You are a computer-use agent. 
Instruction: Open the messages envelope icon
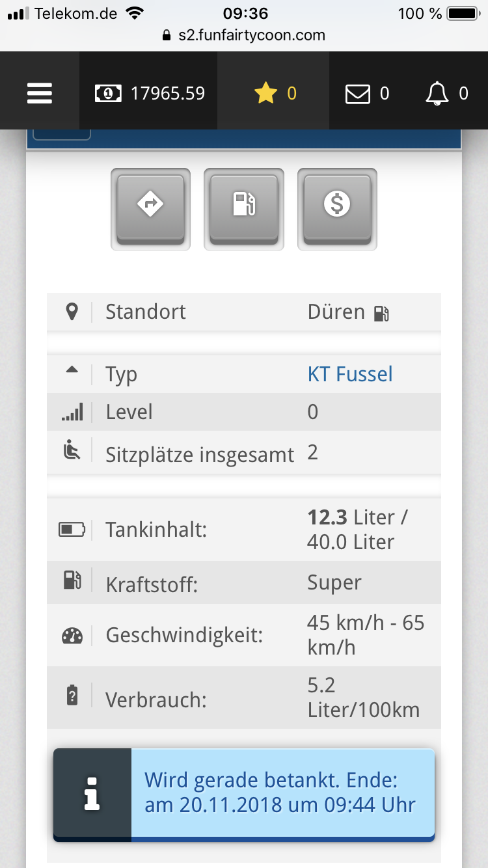(x=367, y=94)
